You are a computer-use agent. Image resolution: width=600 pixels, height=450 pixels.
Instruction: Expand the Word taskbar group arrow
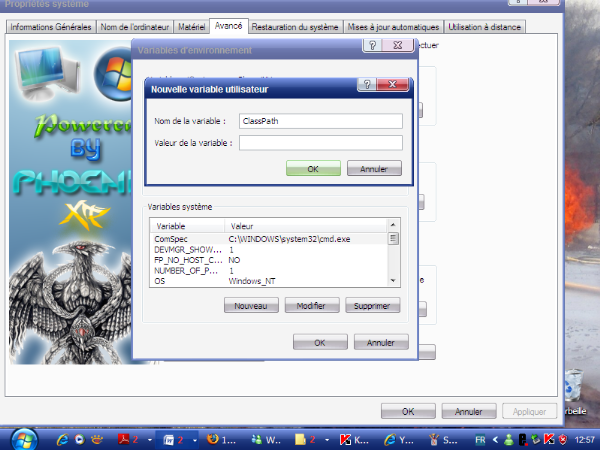(x=195, y=440)
